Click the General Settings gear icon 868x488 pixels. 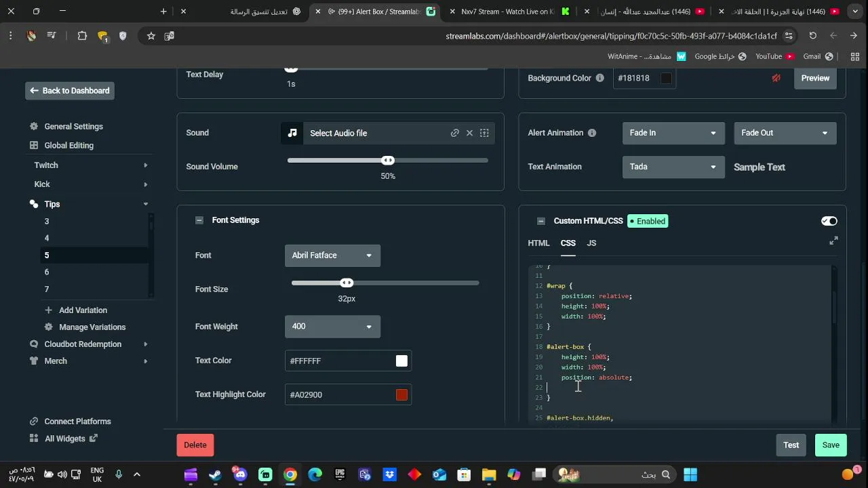34,127
